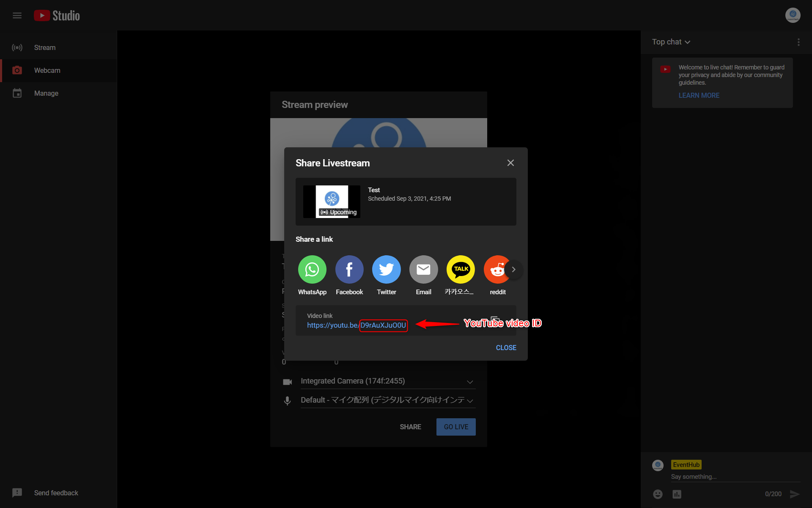
Task: Open the microphone Default dropdown
Action: click(388, 400)
